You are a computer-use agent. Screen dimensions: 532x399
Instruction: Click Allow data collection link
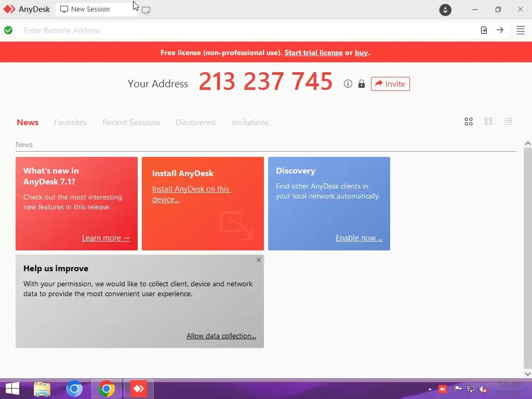[x=221, y=336]
